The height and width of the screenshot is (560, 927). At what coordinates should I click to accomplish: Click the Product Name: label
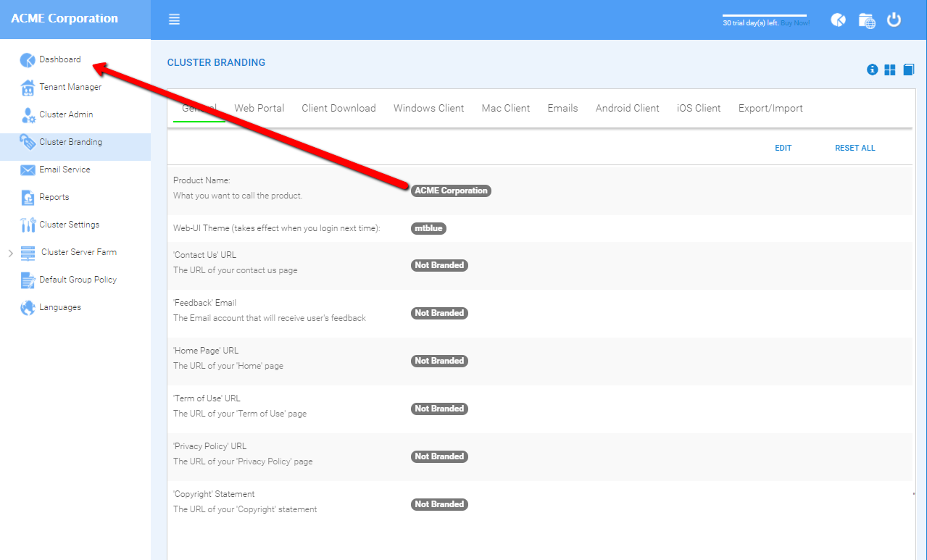(201, 180)
